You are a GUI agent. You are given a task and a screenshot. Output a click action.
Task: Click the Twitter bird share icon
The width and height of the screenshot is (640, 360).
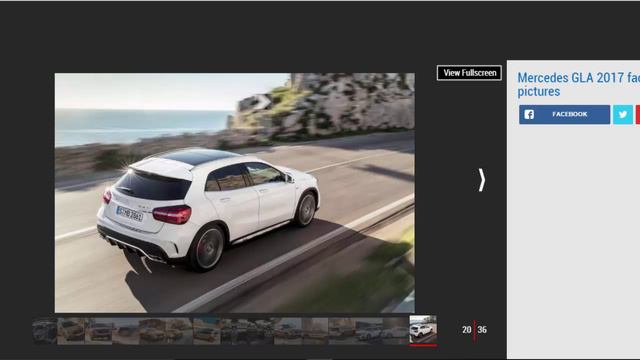(x=622, y=114)
